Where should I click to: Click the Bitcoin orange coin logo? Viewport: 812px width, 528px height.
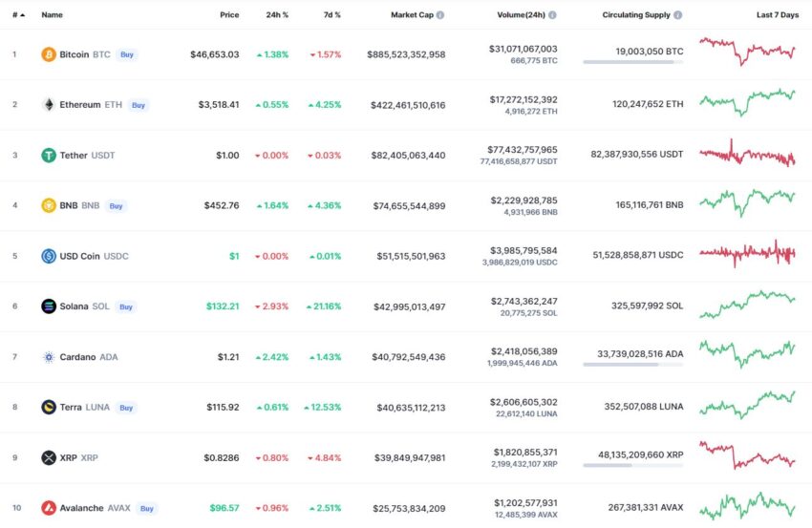coord(49,54)
